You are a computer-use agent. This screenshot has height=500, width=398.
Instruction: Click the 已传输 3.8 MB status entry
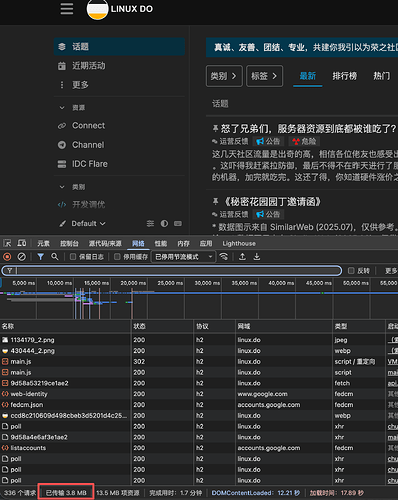pos(66,493)
